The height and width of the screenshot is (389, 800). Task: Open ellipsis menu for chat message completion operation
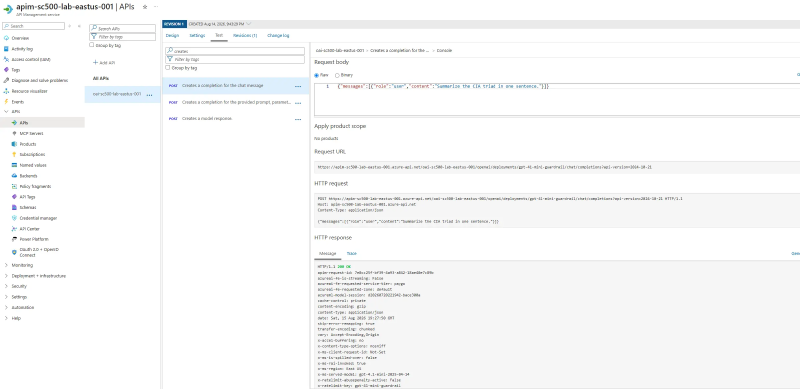pyautogui.click(x=298, y=86)
